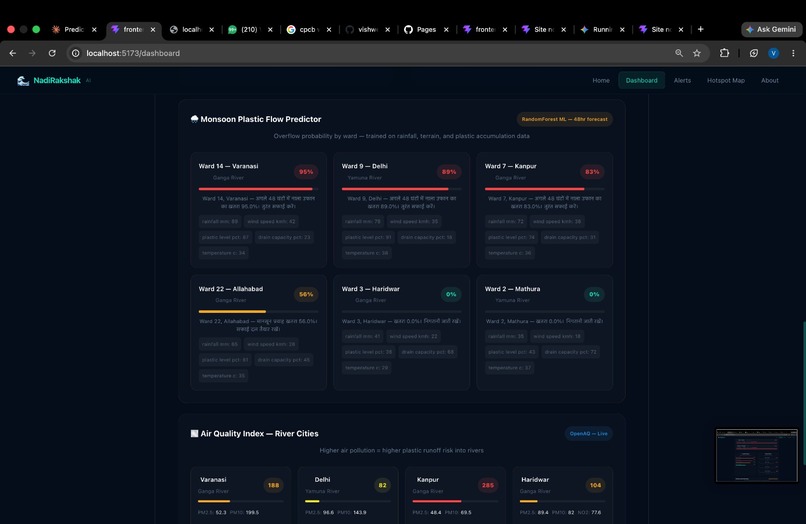Screen dimensions: 806x524
Task: Reload the dashboard page
Action: click(52, 53)
